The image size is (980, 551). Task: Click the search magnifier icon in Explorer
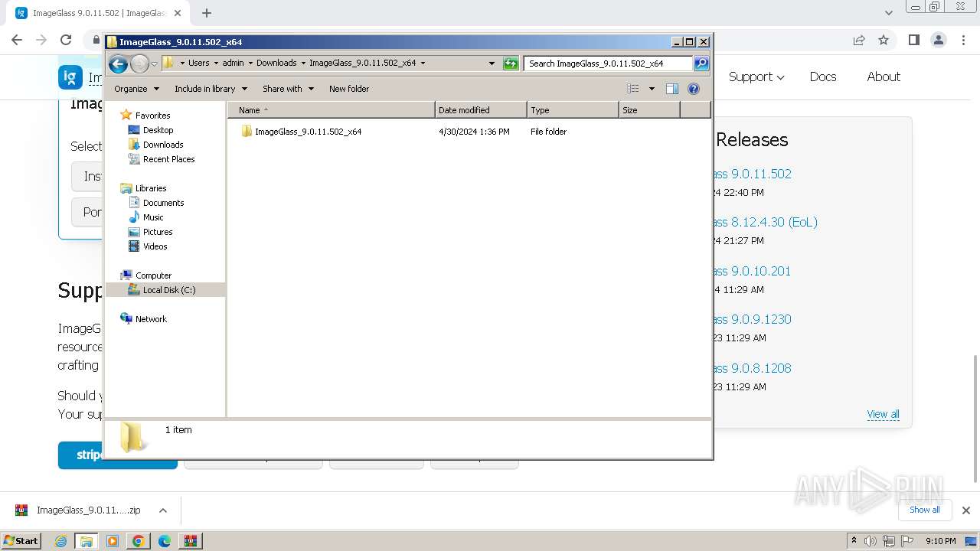[701, 64]
